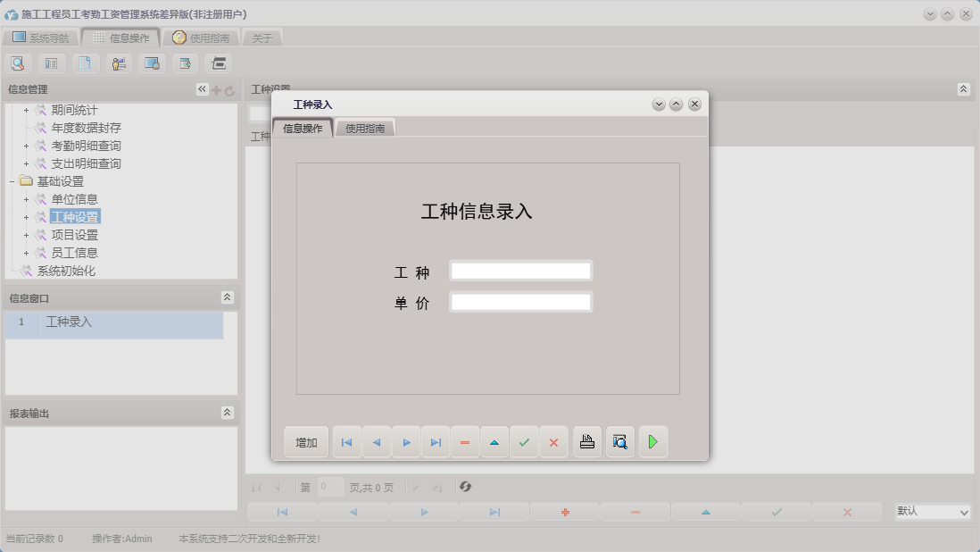Click the print preview magnifier icon in dialog
The width and height of the screenshot is (980, 552).
(620, 442)
